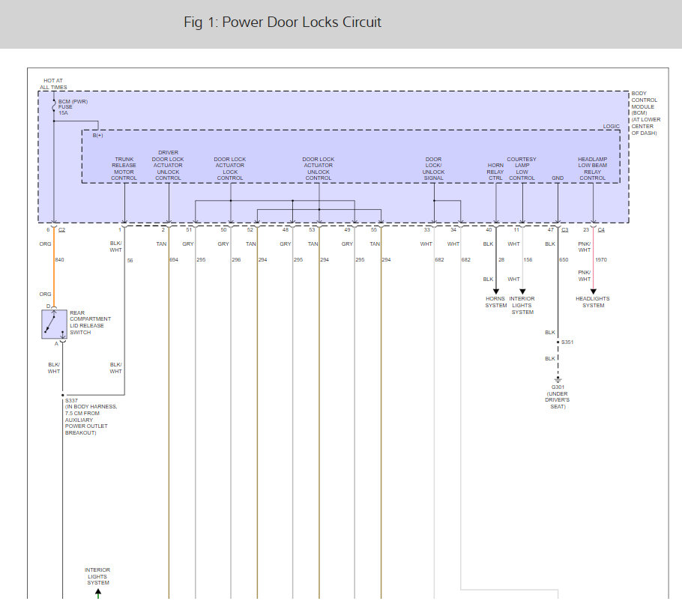Click the arrow above HEADLIGHTS SYSTEM
682x616 pixels.
pyautogui.click(x=593, y=291)
